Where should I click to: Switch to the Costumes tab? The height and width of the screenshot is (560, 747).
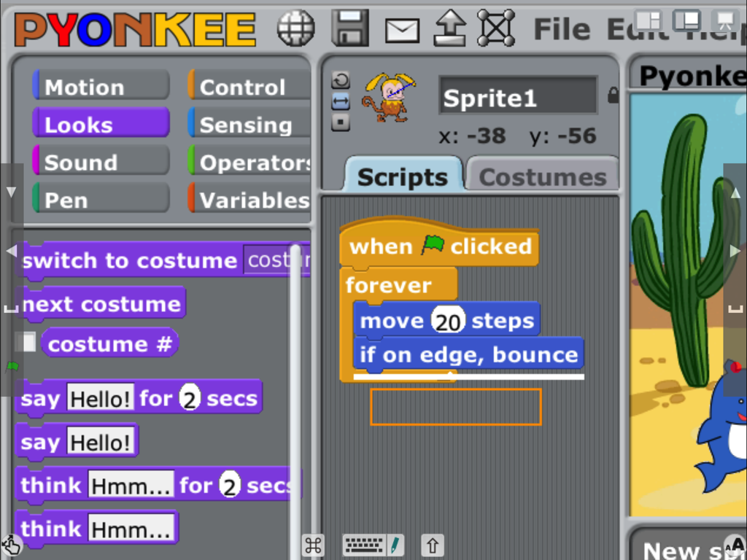543,175
